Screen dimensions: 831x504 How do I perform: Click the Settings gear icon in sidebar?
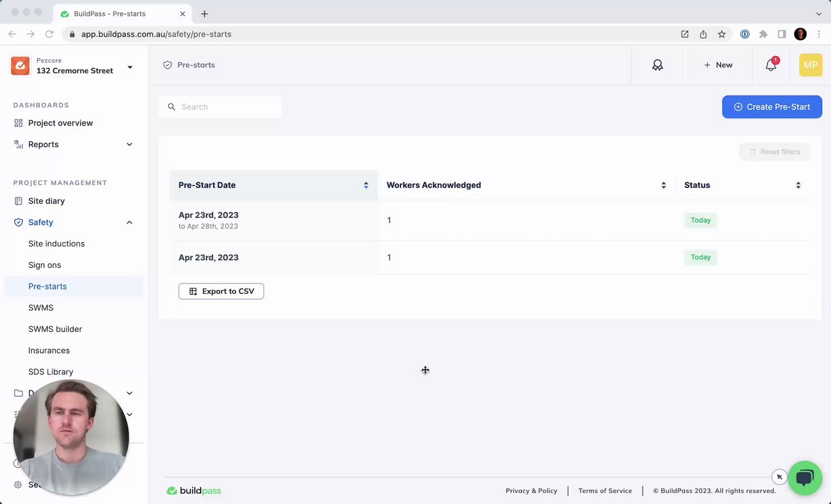(x=18, y=485)
